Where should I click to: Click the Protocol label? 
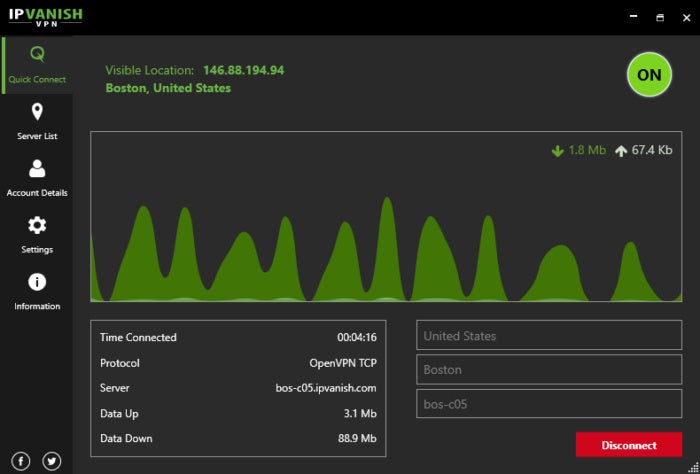point(120,363)
